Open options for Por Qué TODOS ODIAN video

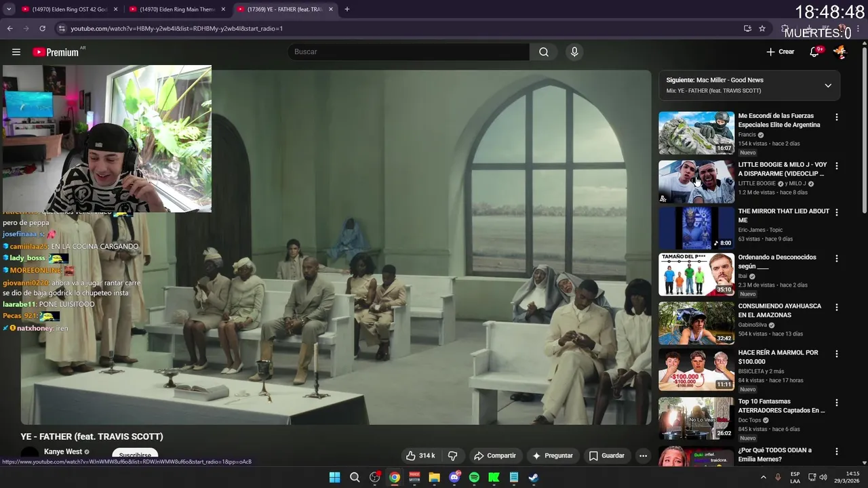(x=836, y=451)
